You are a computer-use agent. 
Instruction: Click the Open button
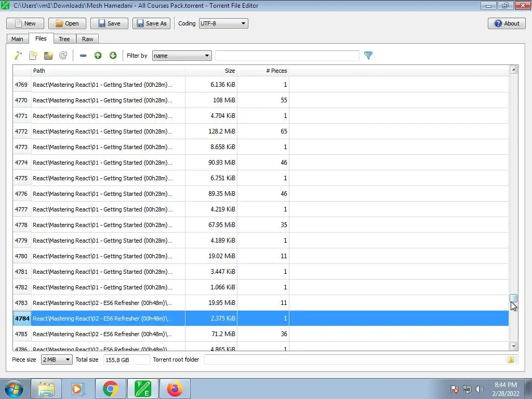[x=67, y=23]
